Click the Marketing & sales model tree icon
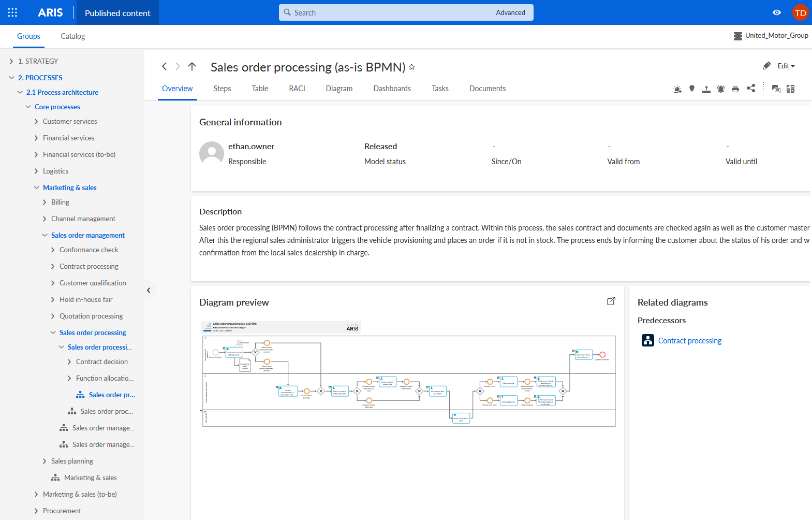The height and width of the screenshot is (520, 812). 55,478
